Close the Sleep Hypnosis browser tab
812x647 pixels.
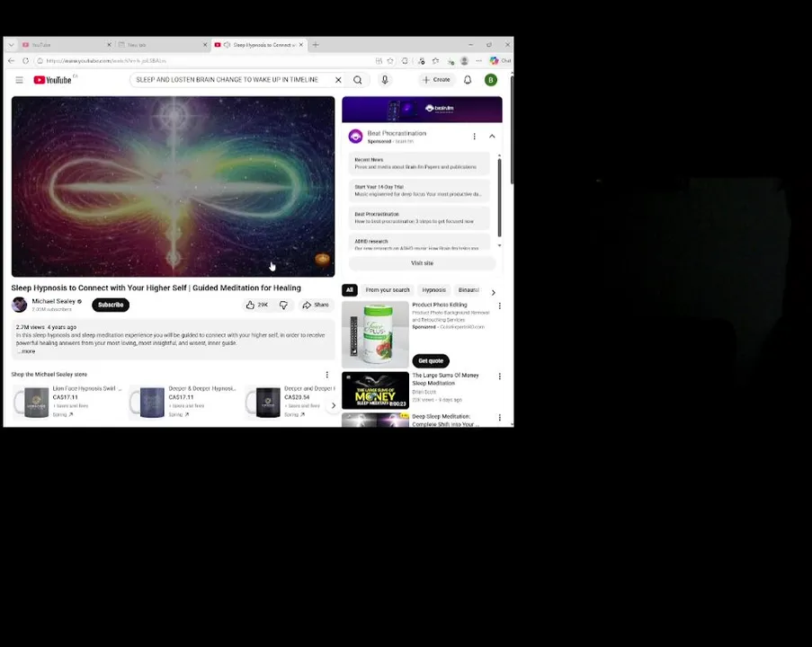click(x=301, y=45)
